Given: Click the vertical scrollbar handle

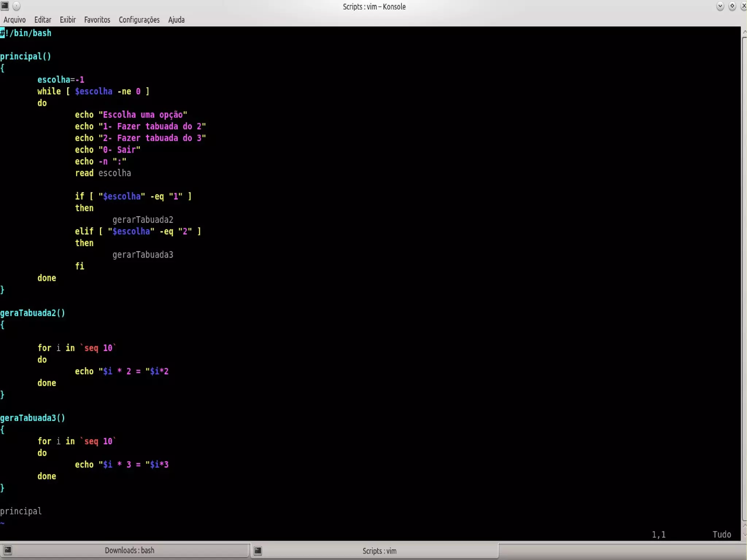Looking at the screenshot, I should tap(744, 277).
